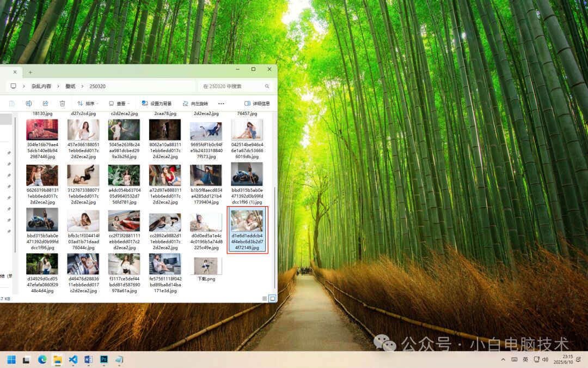Expand chevron after 壁纸 breadcrumb
Image resolution: width=588 pixels, height=368 pixels.
point(82,86)
